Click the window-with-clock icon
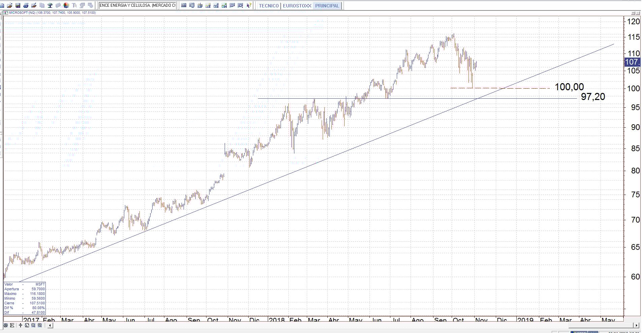 (192, 5)
